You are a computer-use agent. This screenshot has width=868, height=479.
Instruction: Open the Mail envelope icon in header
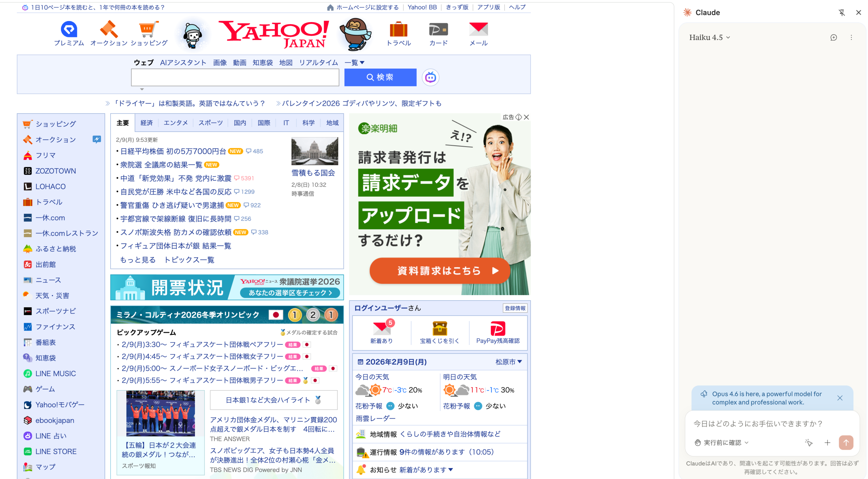coord(478,30)
